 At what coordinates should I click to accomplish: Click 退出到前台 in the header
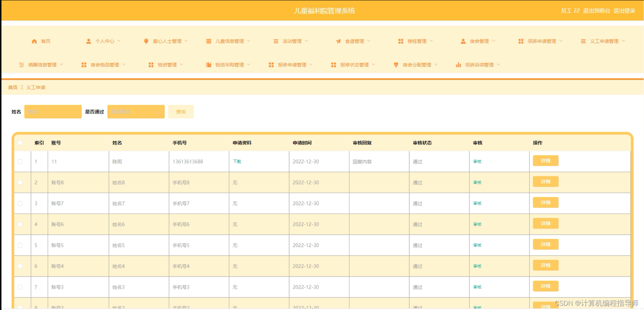click(x=596, y=11)
